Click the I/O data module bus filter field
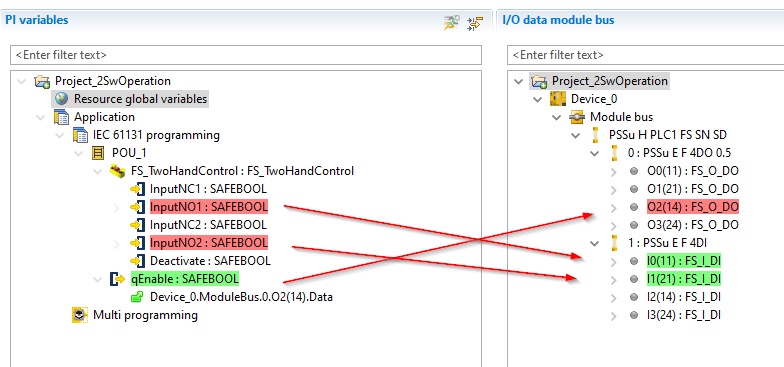 click(x=645, y=55)
